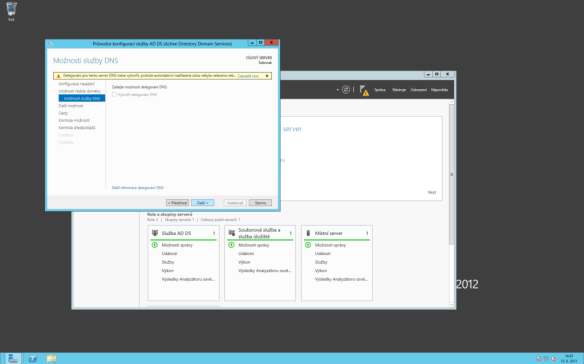Toggle Vytvořit delegování DNS checkbox
Image resolution: width=584 pixels, height=364 pixels.
(x=114, y=95)
